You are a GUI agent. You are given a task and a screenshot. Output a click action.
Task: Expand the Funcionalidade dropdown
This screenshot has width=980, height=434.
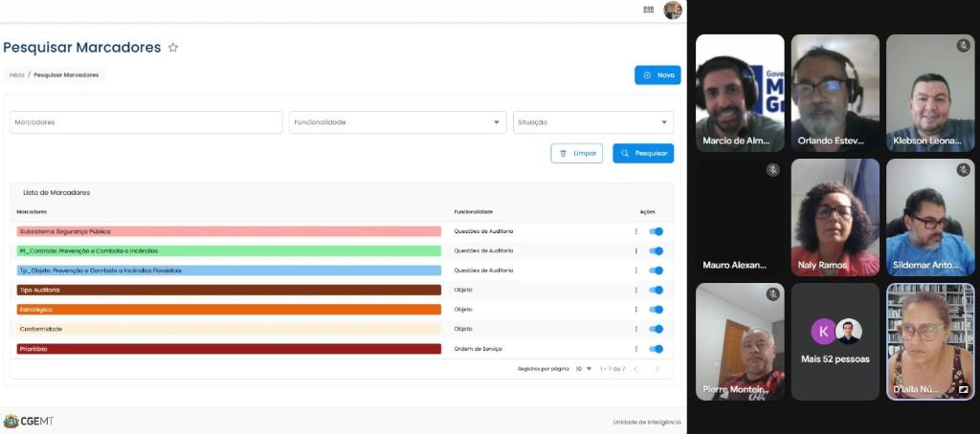(x=397, y=122)
